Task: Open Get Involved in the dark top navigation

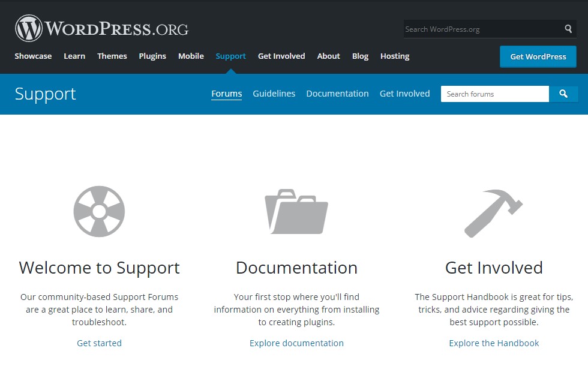Action: pos(281,56)
